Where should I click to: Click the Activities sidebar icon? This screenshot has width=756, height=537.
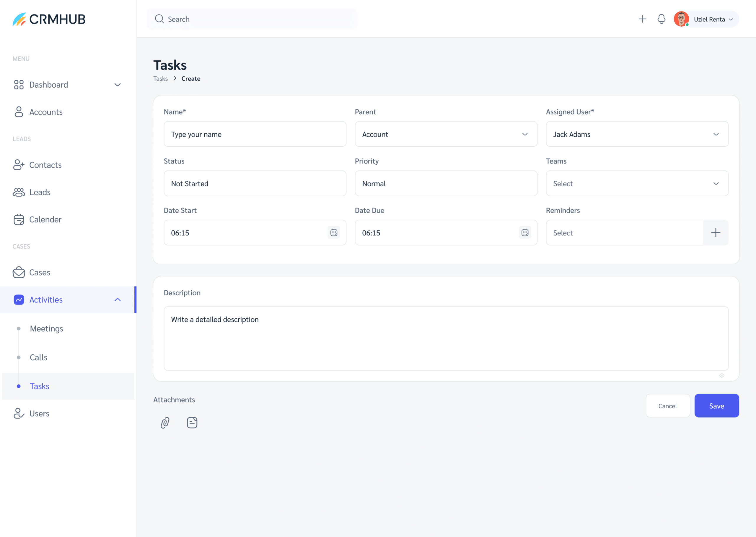[19, 299]
